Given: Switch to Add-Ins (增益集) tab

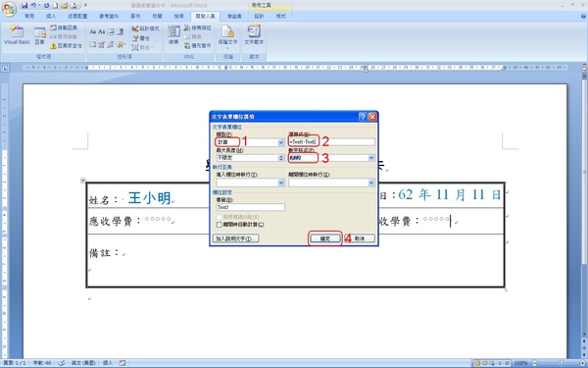Looking at the screenshot, I should [x=234, y=17].
